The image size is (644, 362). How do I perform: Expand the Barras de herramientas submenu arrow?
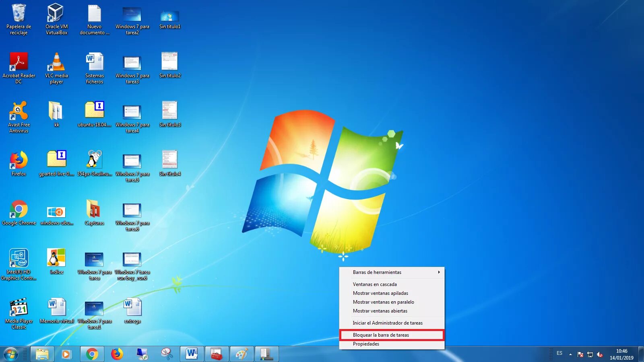pos(439,272)
